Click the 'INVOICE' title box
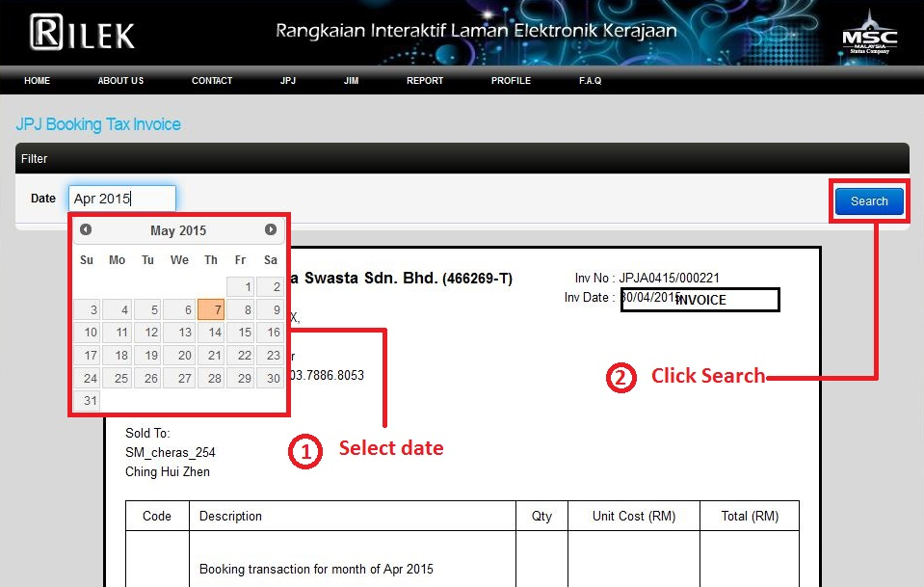Viewport: 924px width, 587px height. click(700, 300)
